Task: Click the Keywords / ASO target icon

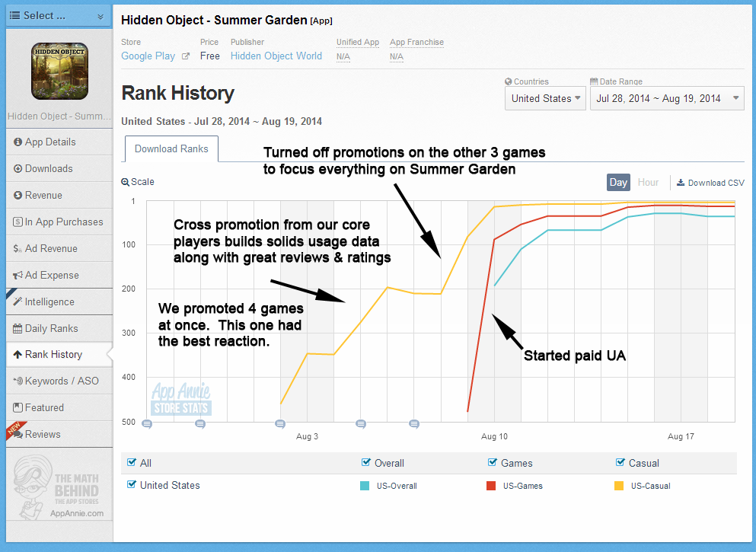Action: 18,381
